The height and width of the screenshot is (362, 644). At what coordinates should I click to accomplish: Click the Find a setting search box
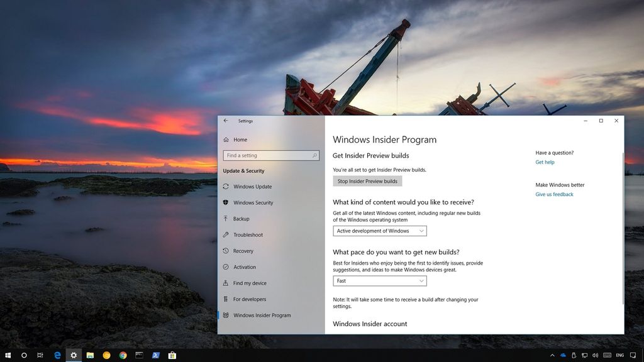(x=271, y=155)
